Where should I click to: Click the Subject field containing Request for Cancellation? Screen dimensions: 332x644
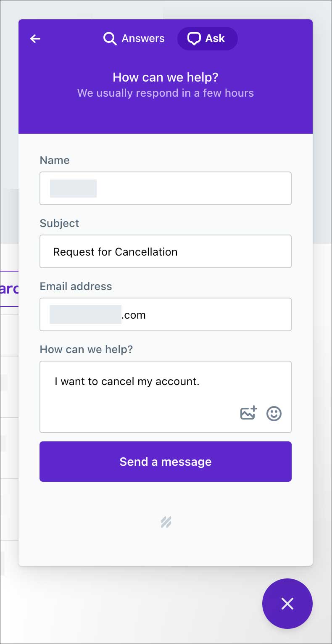[166, 251]
